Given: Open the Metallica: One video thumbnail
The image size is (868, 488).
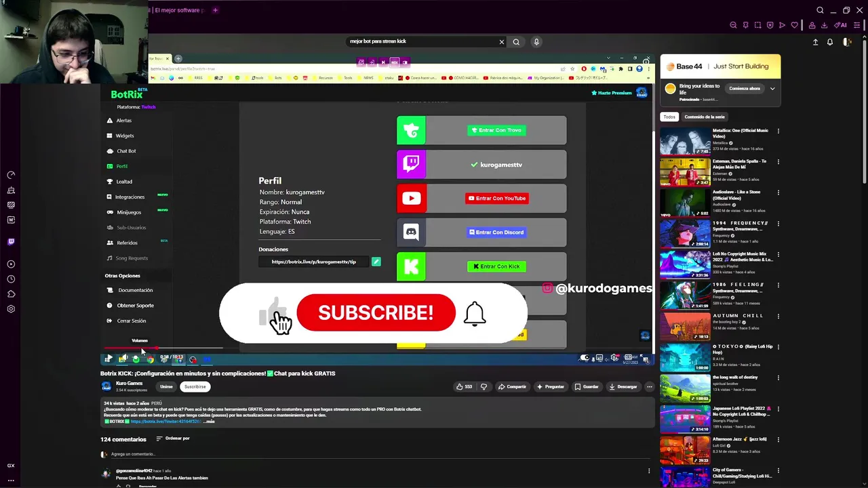Looking at the screenshot, I should click(685, 141).
